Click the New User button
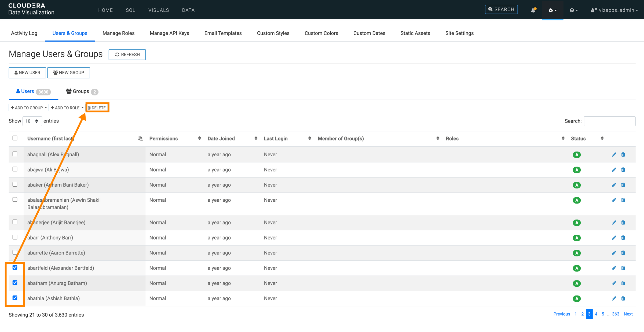 [27, 73]
